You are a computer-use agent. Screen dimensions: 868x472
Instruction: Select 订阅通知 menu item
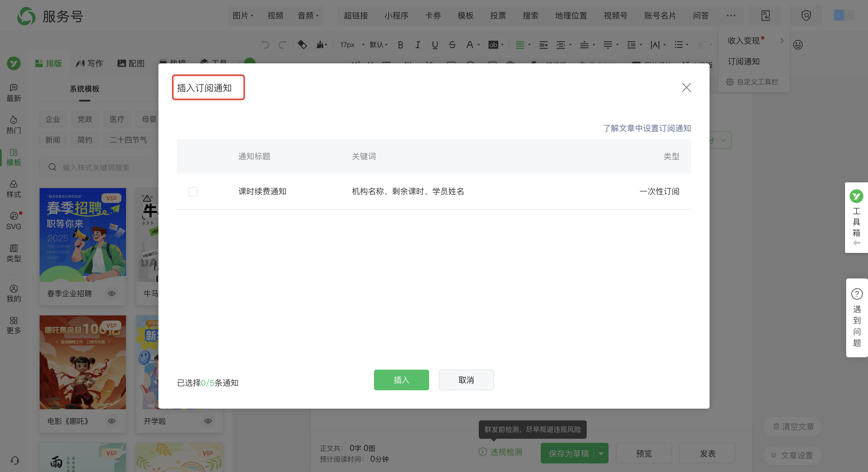743,62
